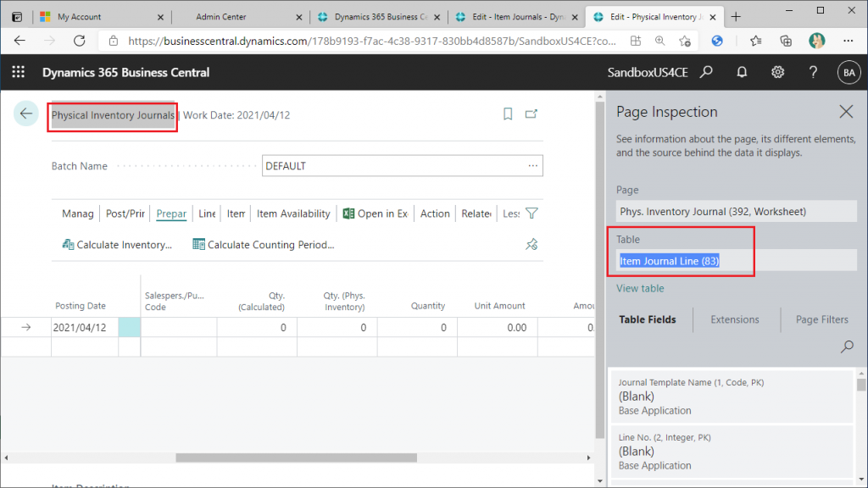Image resolution: width=868 pixels, height=488 pixels.
Task: Open the Related menu
Action: pyautogui.click(x=476, y=213)
